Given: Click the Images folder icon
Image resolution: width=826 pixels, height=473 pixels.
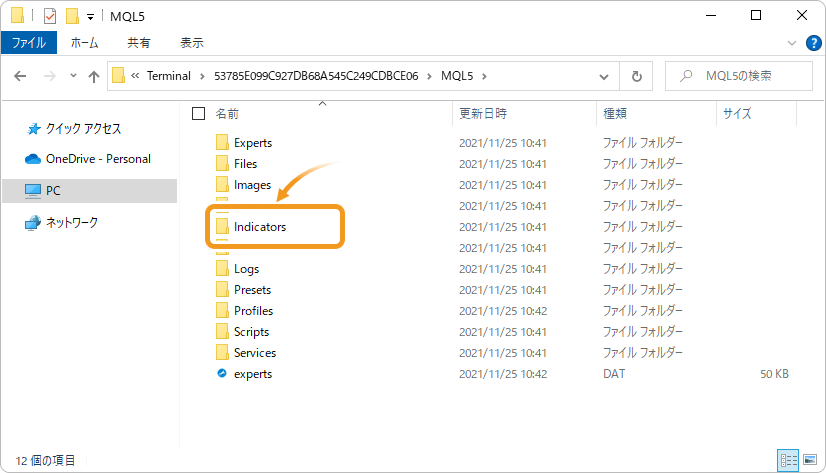Looking at the screenshot, I should (222, 184).
